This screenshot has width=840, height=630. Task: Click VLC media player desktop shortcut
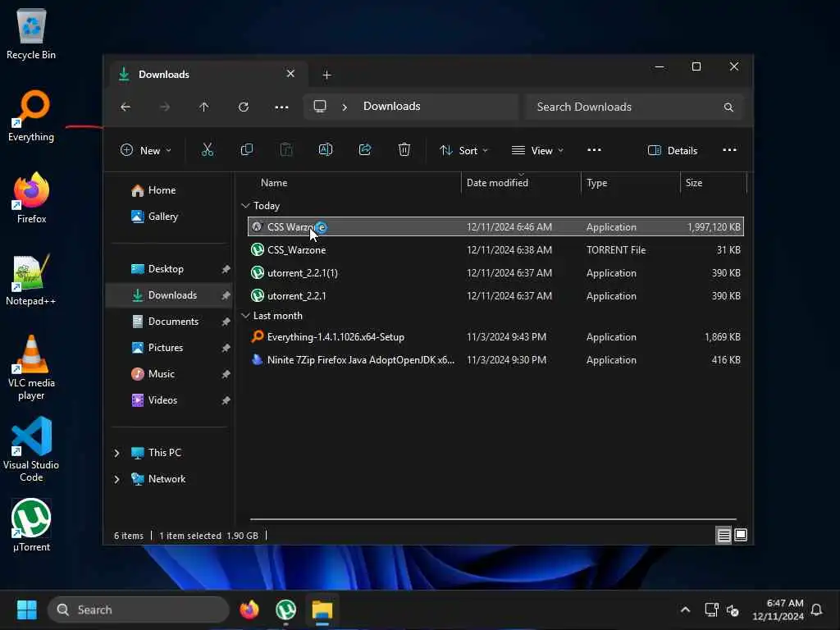coord(31,367)
